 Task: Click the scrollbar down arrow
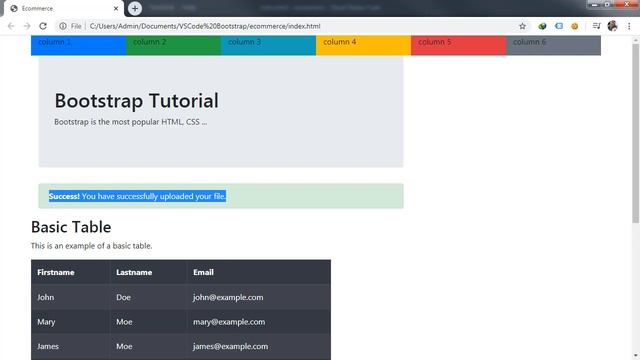[x=636, y=356]
